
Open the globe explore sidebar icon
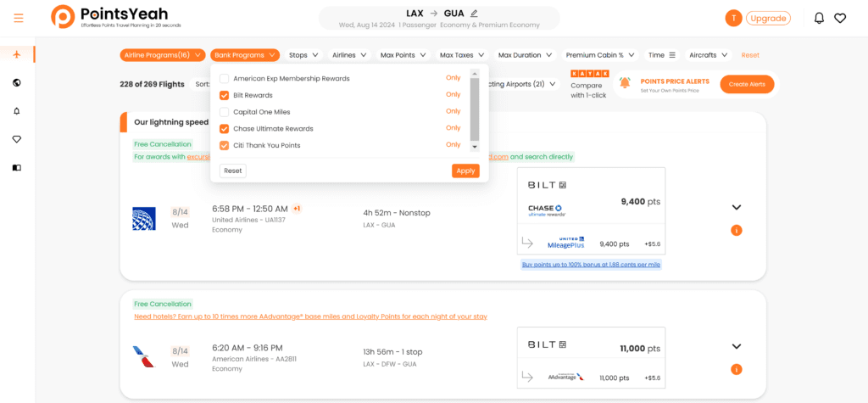pyautogui.click(x=17, y=82)
